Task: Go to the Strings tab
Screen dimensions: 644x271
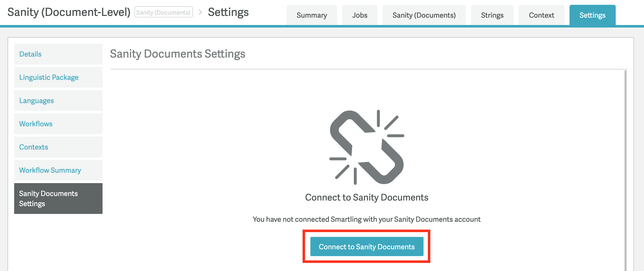Action: click(x=492, y=15)
